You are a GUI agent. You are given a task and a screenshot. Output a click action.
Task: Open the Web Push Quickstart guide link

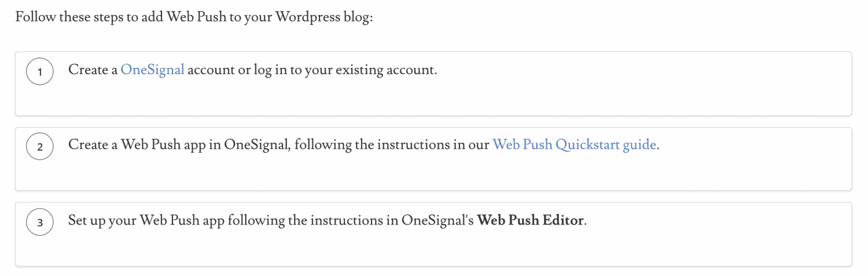[x=574, y=145]
